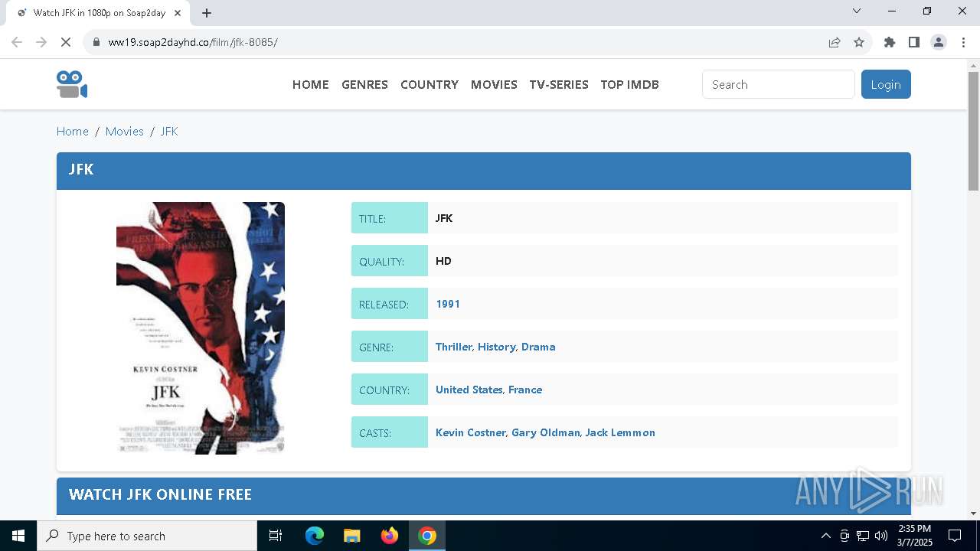
Task: View Jack Lemmon cast link
Action: click(x=620, y=432)
